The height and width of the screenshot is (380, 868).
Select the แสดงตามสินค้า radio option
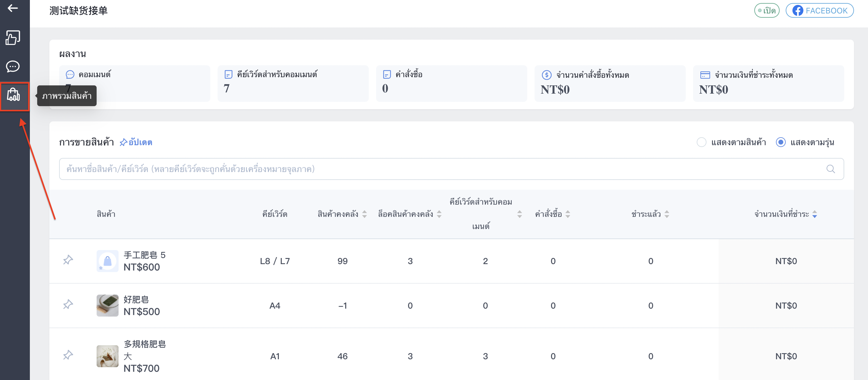pos(701,142)
